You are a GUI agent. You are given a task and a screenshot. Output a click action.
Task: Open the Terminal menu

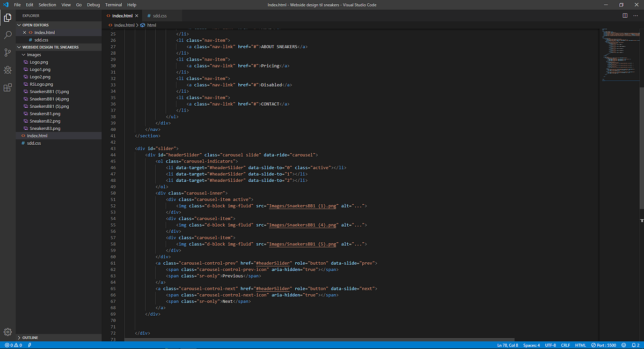(113, 4)
